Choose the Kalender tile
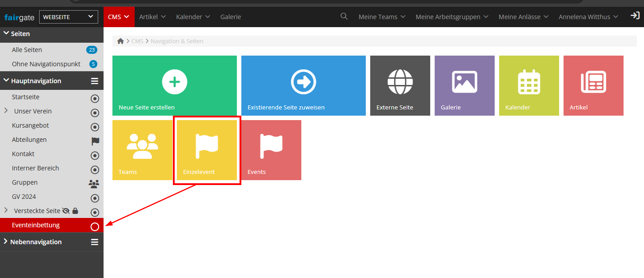This screenshot has width=644, height=278. 529,85
